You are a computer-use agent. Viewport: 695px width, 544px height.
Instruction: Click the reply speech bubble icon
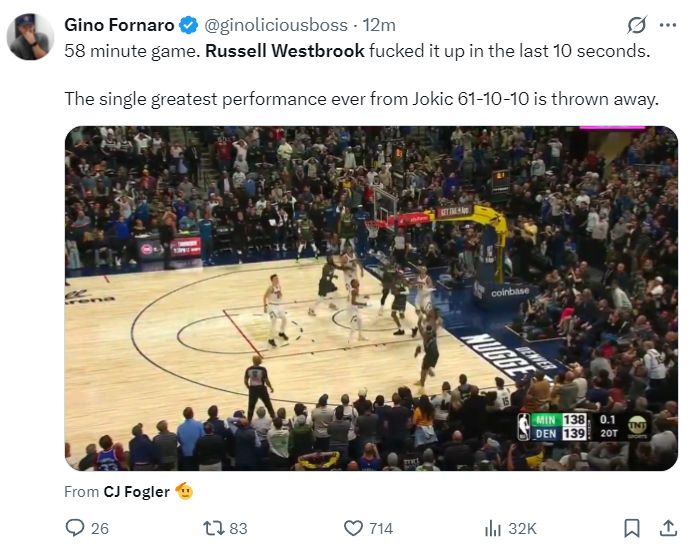pos(75,528)
